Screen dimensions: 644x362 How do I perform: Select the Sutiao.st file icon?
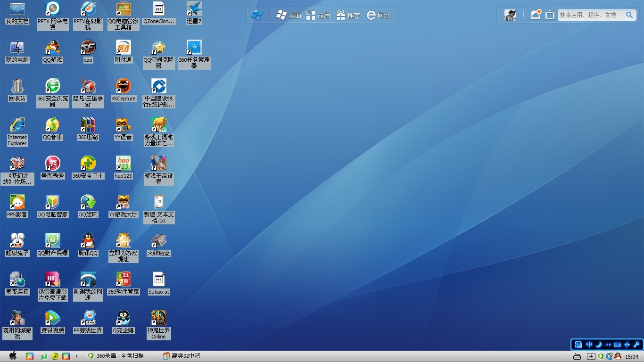pos(158,284)
